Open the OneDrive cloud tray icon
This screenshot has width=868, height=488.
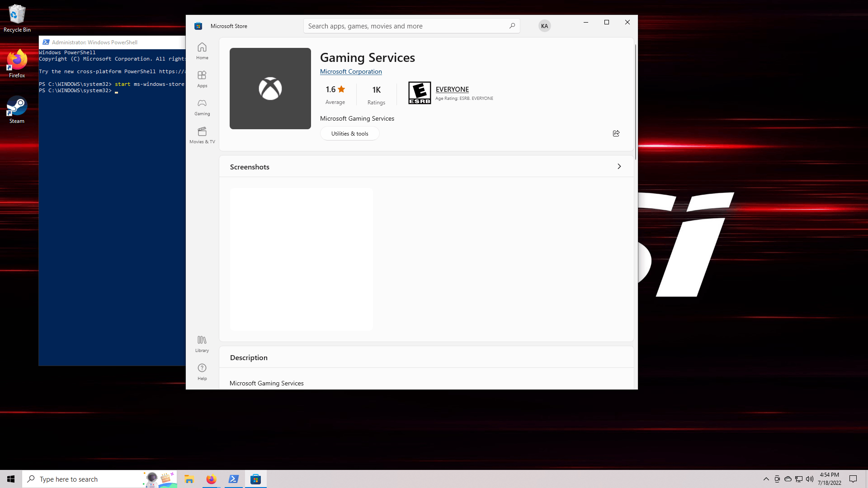pyautogui.click(x=788, y=479)
